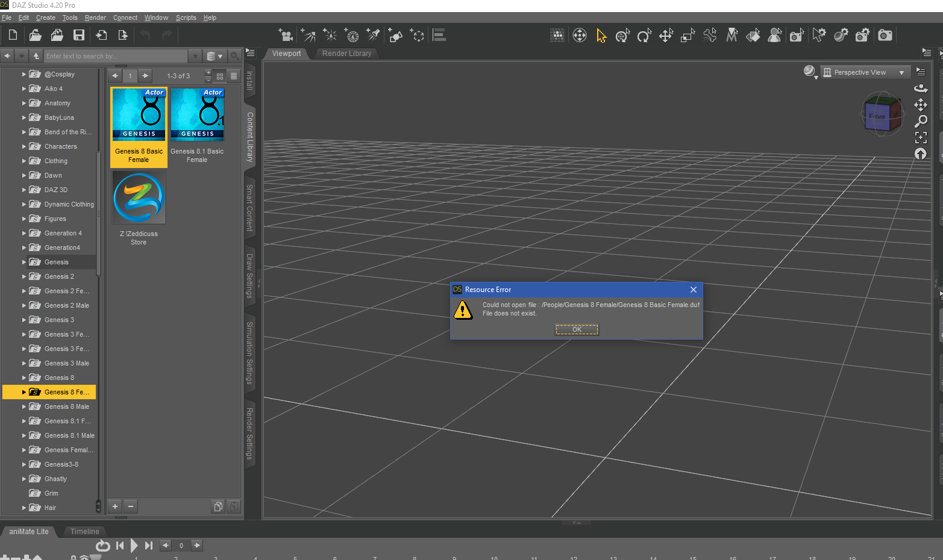Open the Scripts menu

pos(186,17)
